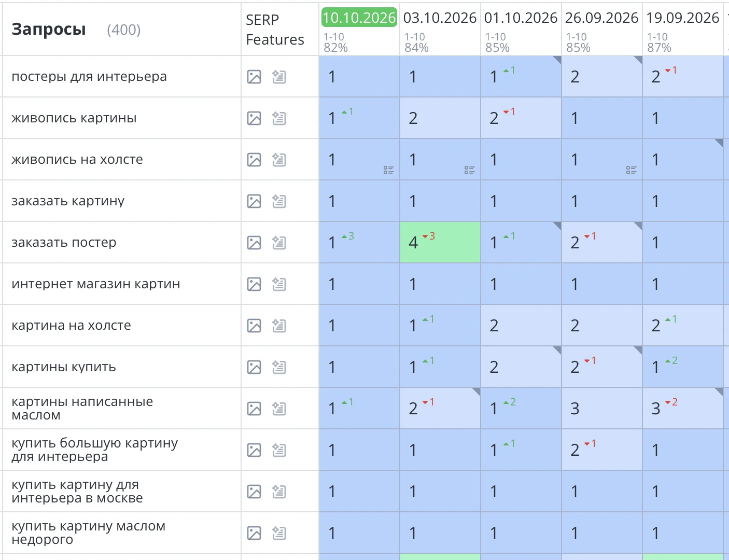Open the query живопись картины
The height and width of the screenshot is (560, 729).
pos(74,118)
